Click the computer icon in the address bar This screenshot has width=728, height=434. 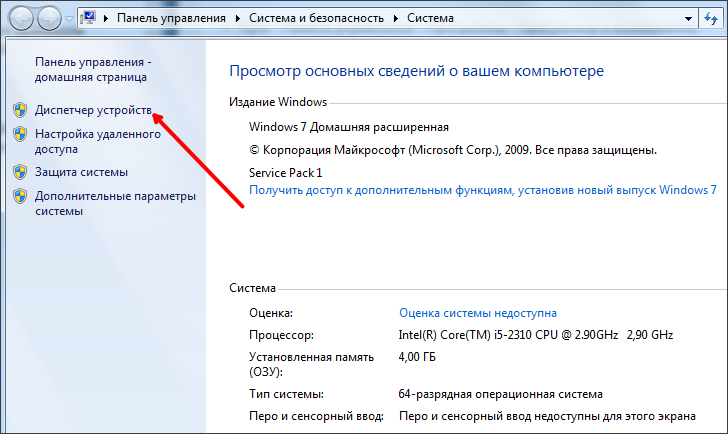pyautogui.click(x=88, y=18)
